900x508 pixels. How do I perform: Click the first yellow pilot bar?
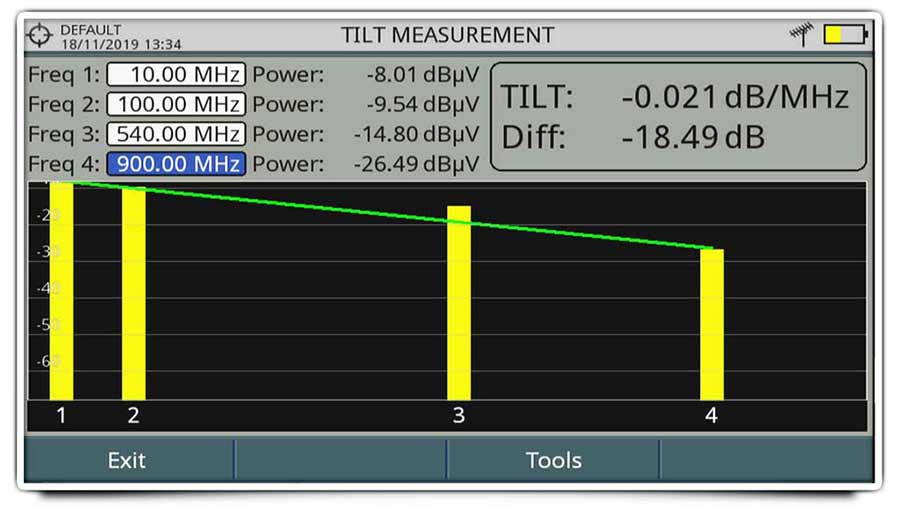point(61,290)
